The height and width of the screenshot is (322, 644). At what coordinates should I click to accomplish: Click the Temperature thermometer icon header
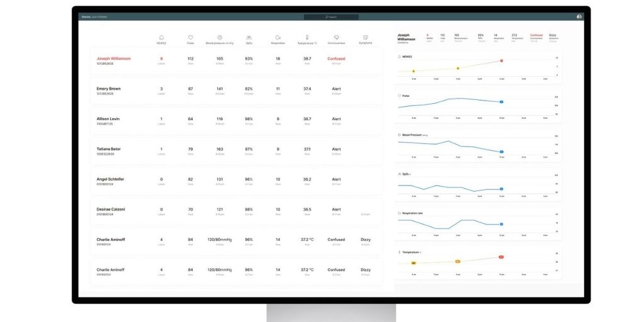[307, 38]
